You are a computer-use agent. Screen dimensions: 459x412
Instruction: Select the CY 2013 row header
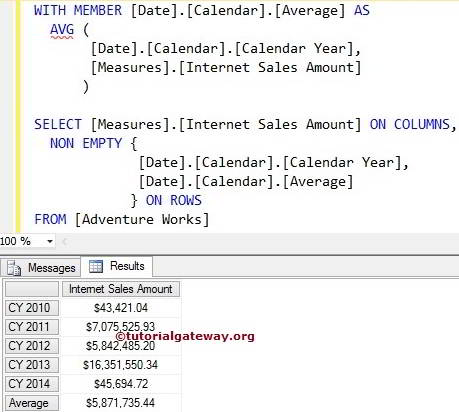(32, 365)
